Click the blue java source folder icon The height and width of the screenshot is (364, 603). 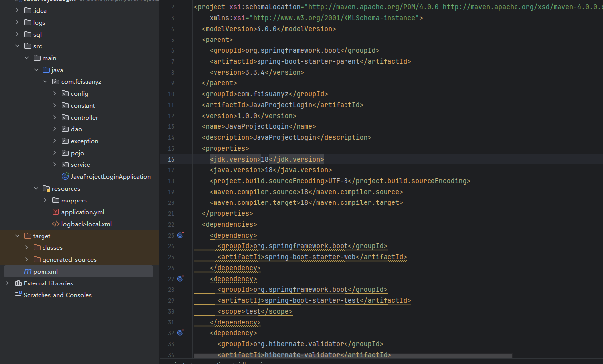(x=46, y=70)
